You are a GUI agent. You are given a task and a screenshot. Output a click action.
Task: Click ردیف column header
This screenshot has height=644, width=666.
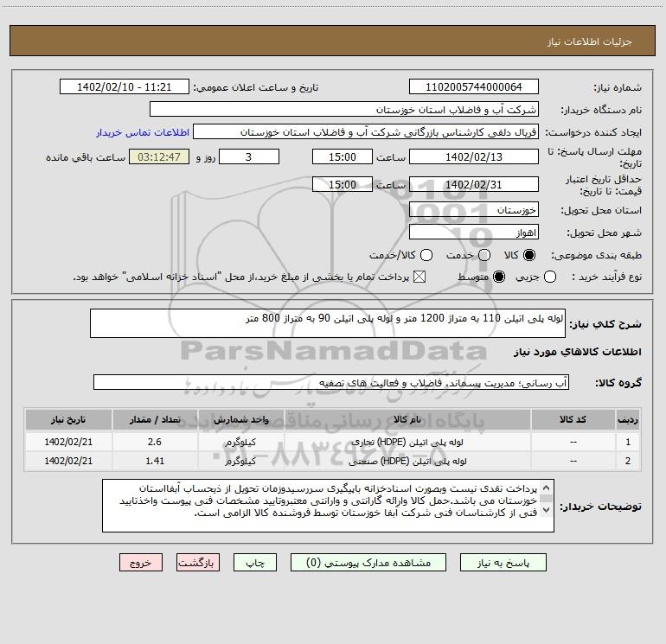pyautogui.click(x=628, y=419)
